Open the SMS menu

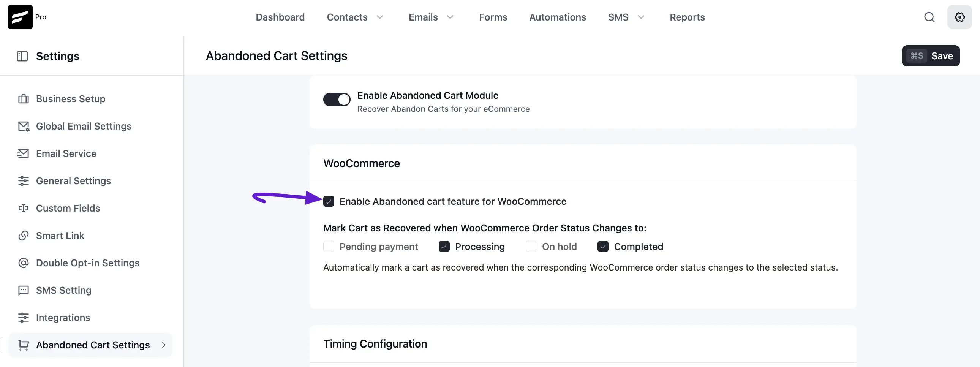[x=618, y=17]
